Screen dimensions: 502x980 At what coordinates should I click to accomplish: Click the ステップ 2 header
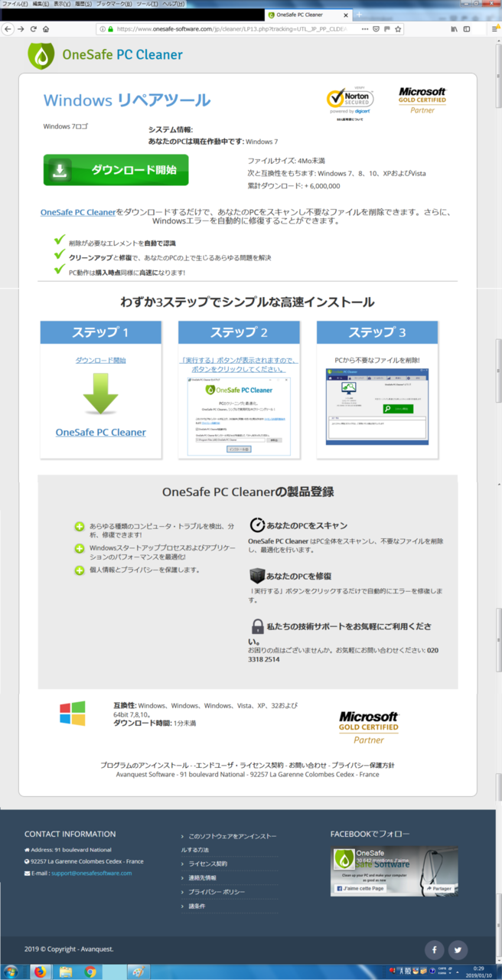click(x=239, y=332)
